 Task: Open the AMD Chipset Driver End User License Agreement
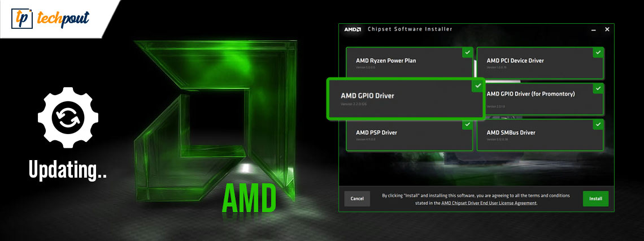click(489, 203)
